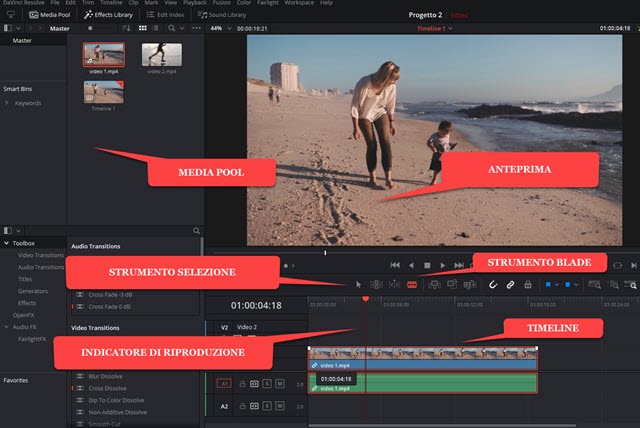Jump to last frame with skip-forward button
The height and width of the screenshot is (428, 640).
point(459,265)
